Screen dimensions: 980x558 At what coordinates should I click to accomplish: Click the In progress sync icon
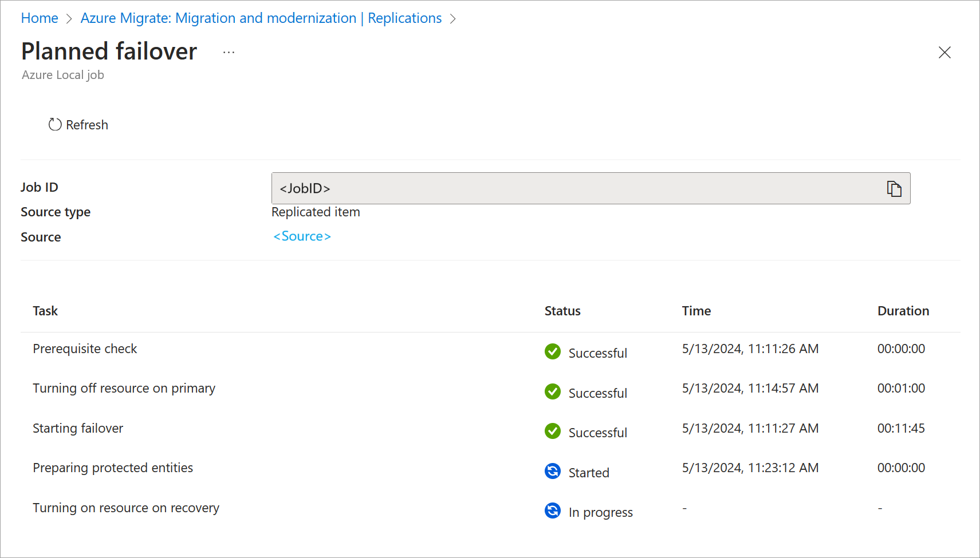(x=553, y=510)
